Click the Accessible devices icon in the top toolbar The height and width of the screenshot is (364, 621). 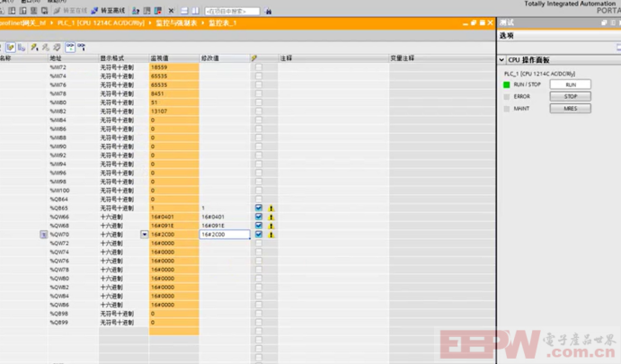click(136, 11)
